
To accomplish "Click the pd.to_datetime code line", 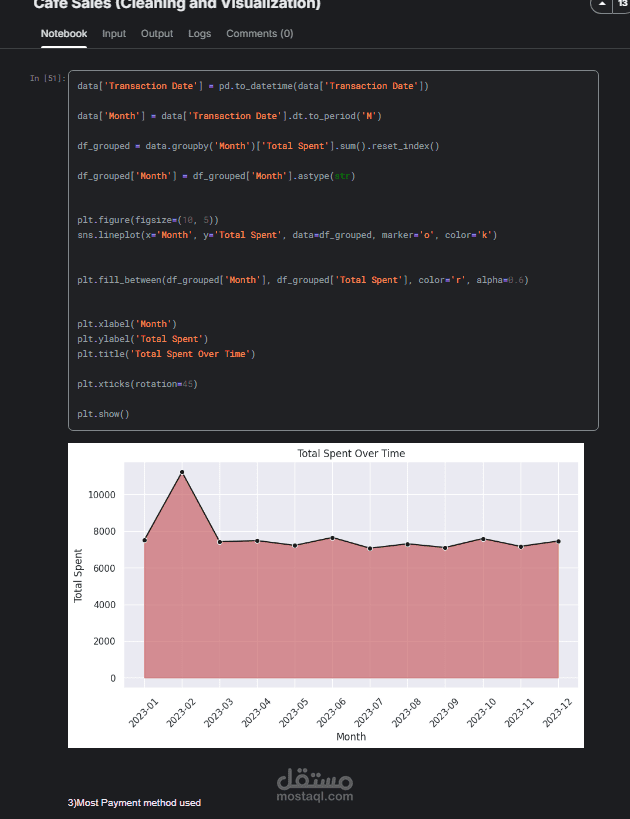I will click(x=253, y=86).
